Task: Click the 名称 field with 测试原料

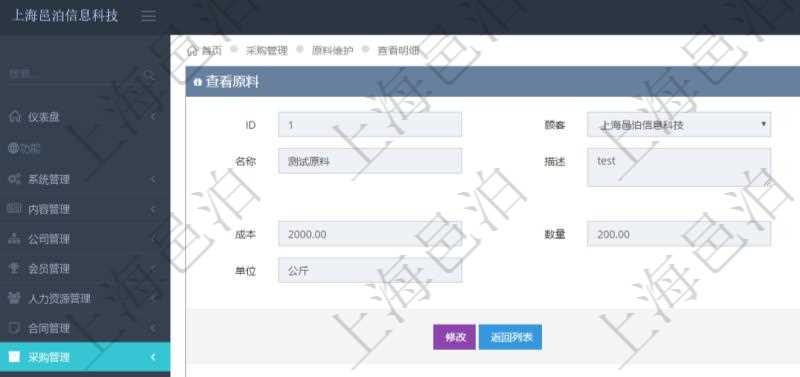Action: click(370, 161)
